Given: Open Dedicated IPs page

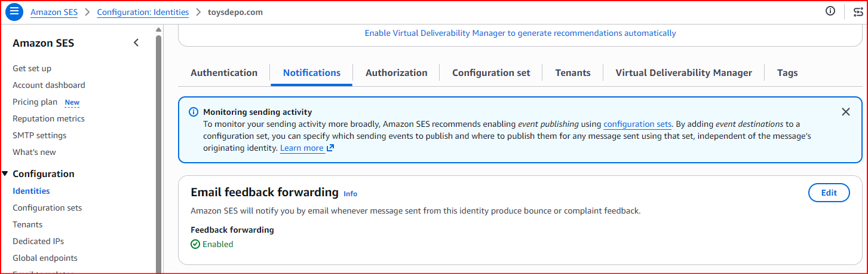Looking at the screenshot, I should pos(38,241).
